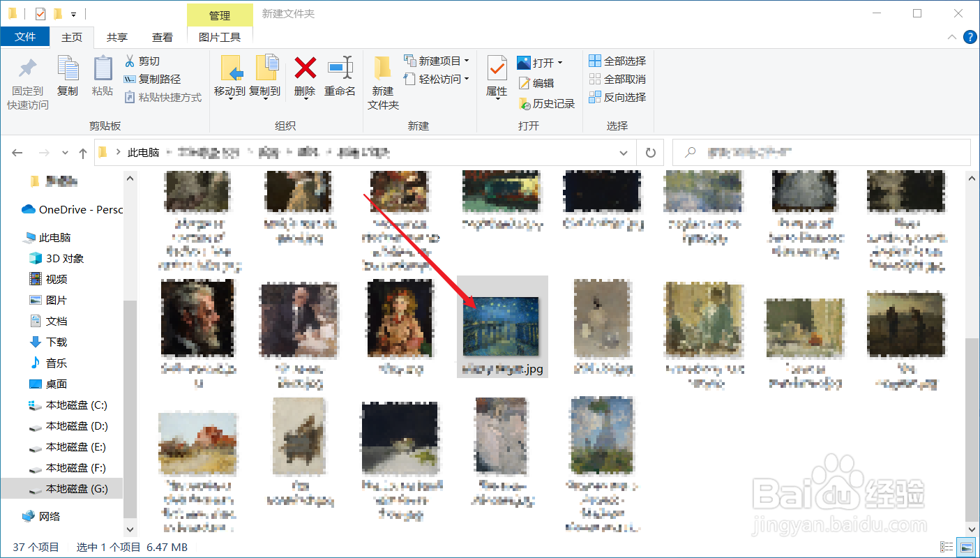Click Select none (全部取消)
Image resolution: width=980 pixels, height=558 pixels.
[617, 80]
